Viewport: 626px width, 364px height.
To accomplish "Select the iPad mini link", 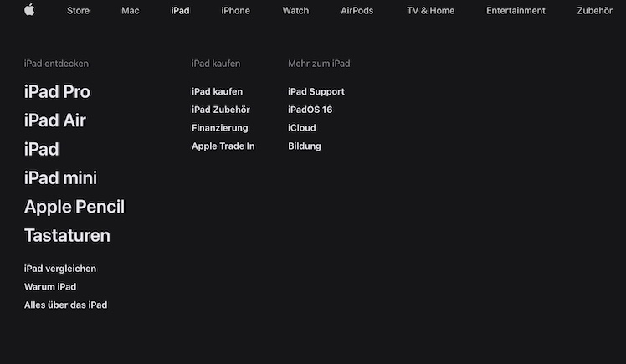I will 60,178.
